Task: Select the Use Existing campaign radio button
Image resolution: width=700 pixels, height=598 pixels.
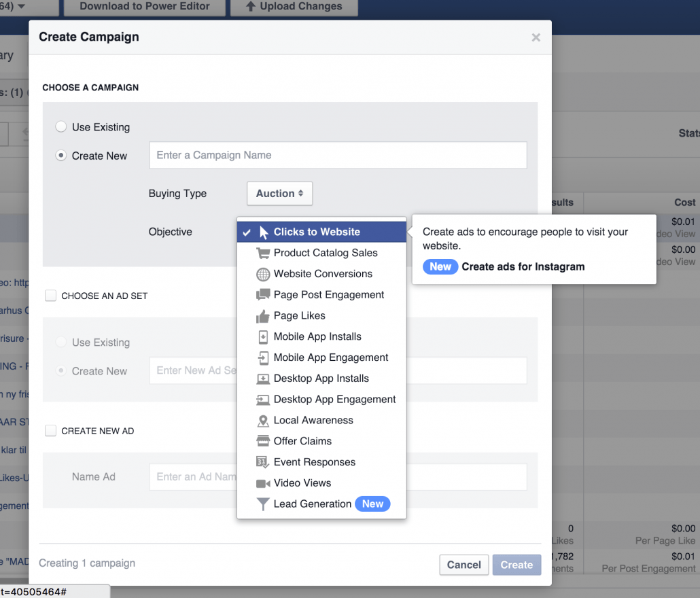Action: [x=60, y=127]
